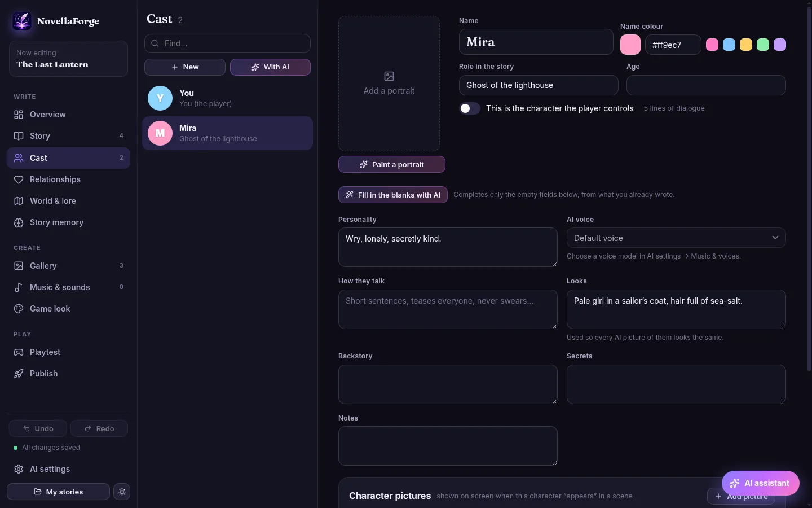The image size is (812, 508).
Task: Click the Game look palette icon
Action: [x=19, y=309]
